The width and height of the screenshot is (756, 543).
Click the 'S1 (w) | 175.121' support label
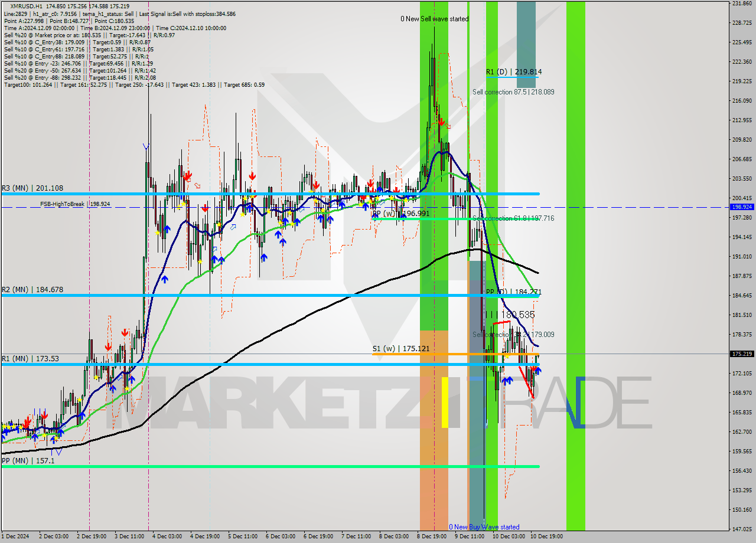point(401,349)
